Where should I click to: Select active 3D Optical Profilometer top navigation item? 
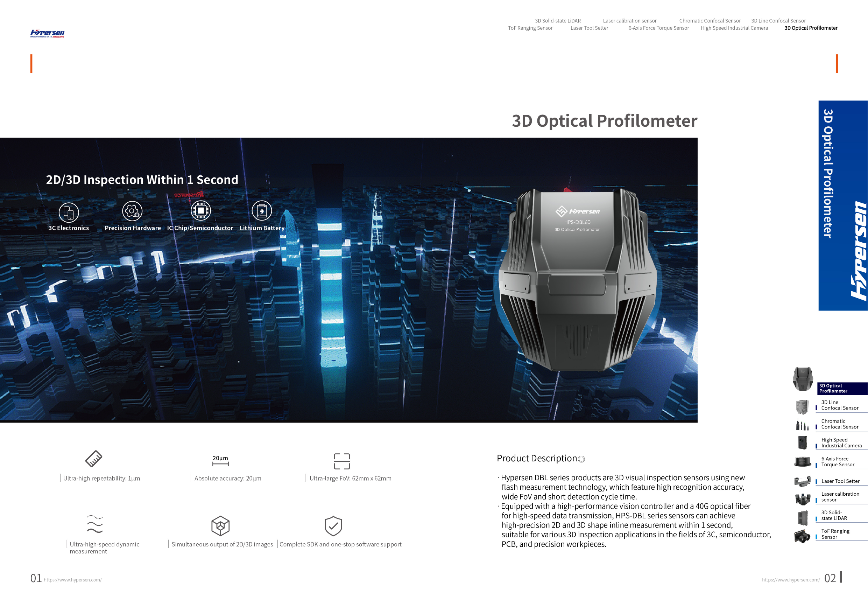[x=811, y=28]
